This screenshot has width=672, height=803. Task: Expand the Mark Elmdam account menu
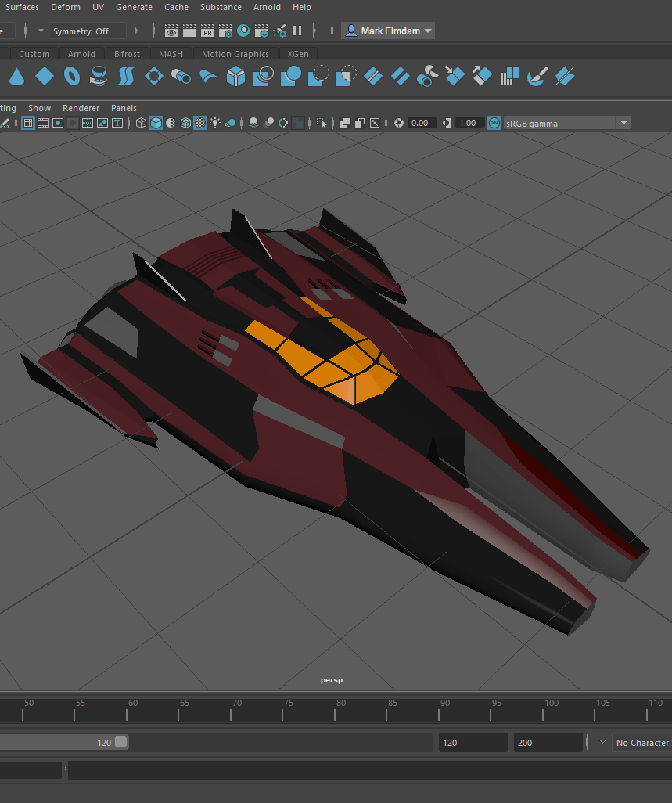(389, 31)
